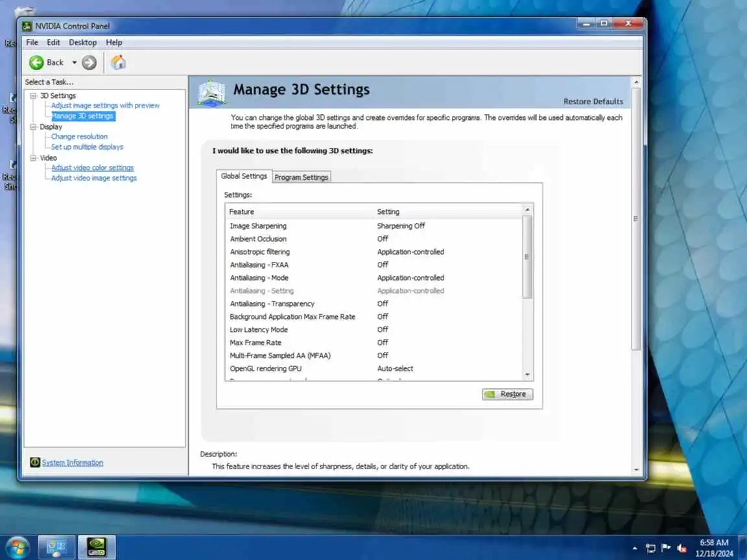Select the Ambient Occlusion row
Screen dimensions: 747x560
374,239
